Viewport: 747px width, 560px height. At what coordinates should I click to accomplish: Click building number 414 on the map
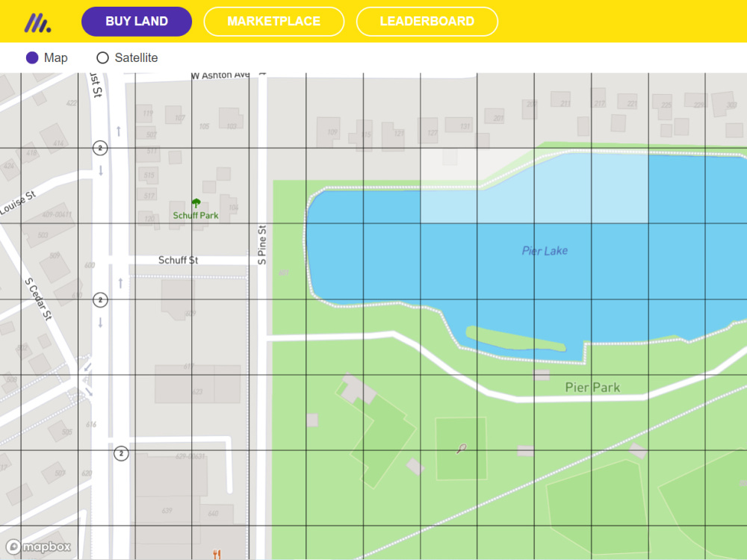coord(58,143)
